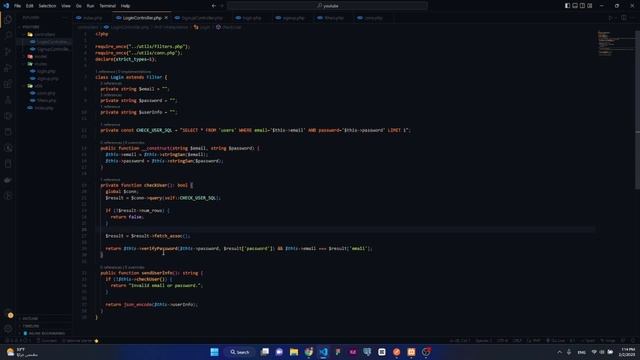The width and height of the screenshot is (640, 360).
Task: Open Figma from the taskbar
Action: 338,352
